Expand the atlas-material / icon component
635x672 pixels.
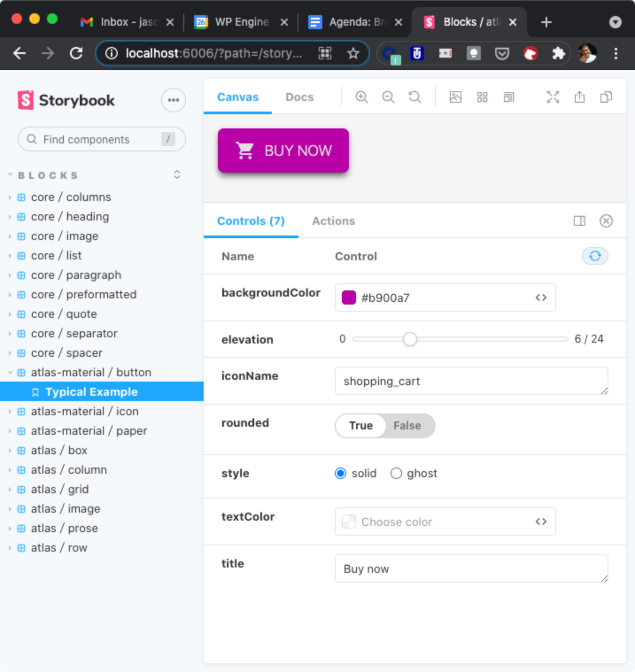click(x=84, y=411)
